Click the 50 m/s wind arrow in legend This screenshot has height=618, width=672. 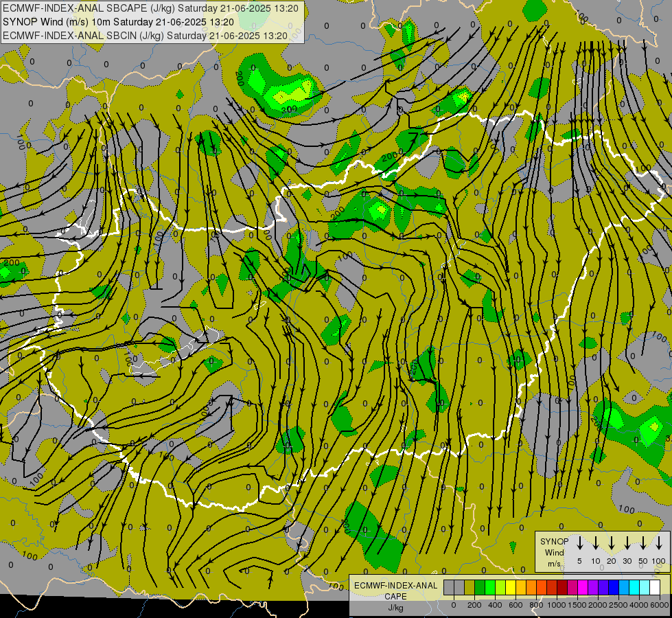pyautogui.click(x=643, y=543)
